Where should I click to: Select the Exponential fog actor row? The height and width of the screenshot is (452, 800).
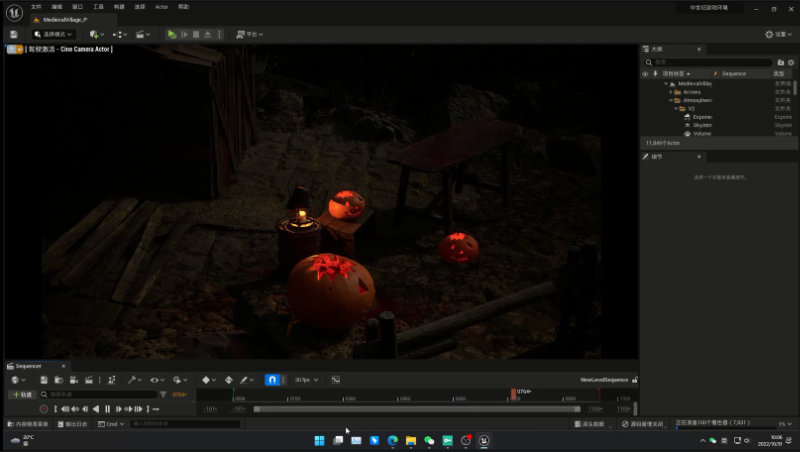coord(717,117)
